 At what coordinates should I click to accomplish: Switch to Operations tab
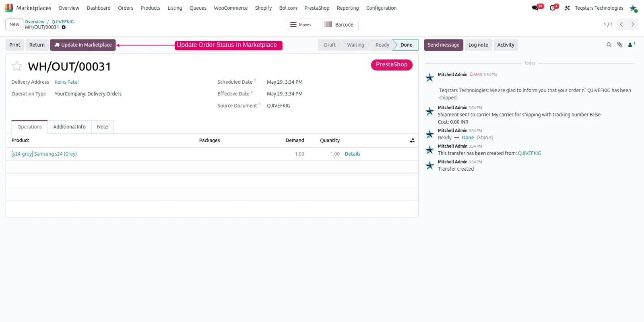point(29,127)
